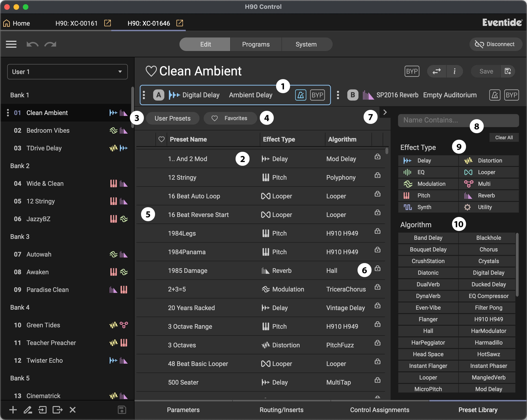Image resolution: width=527 pixels, height=420 pixels.
Task: Open the Routing/Inserts tab
Action: tap(282, 410)
